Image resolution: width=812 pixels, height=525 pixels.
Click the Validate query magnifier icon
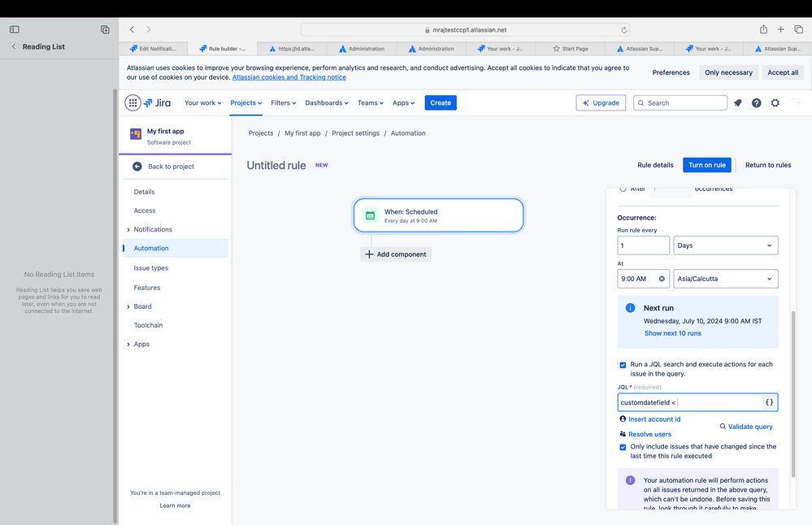point(723,426)
